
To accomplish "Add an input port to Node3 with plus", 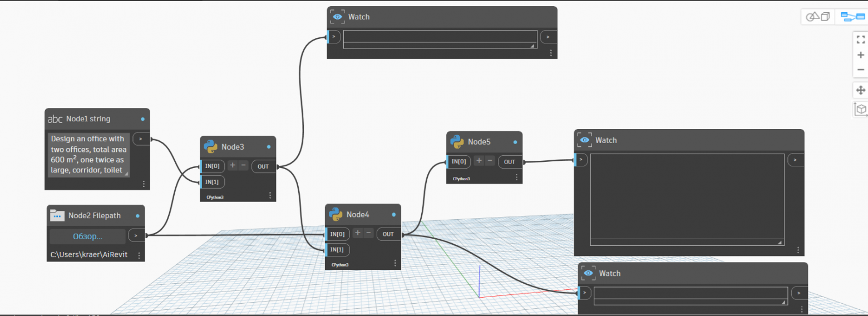I will pos(233,165).
